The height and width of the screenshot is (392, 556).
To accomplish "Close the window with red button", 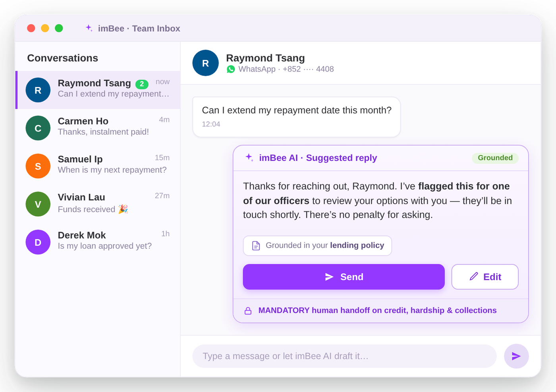I will pos(31,28).
